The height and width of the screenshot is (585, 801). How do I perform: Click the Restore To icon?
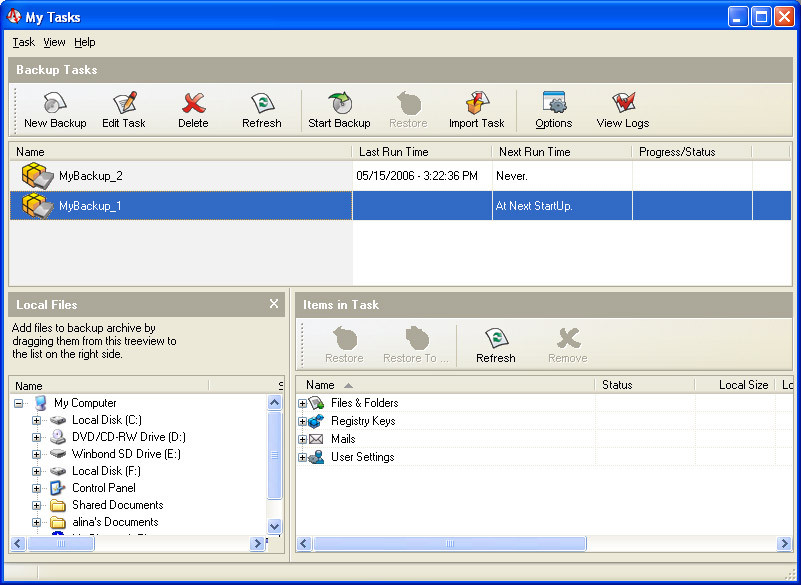[x=417, y=338]
